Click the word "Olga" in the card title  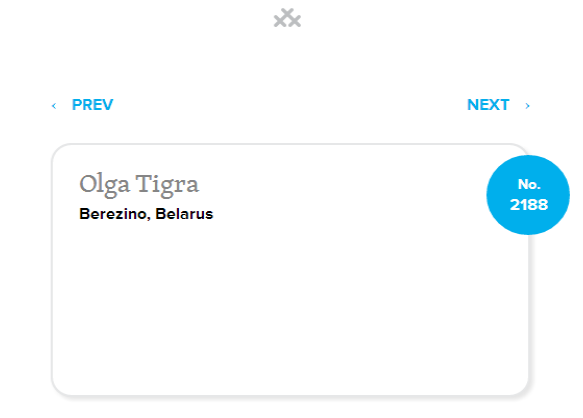pos(104,184)
